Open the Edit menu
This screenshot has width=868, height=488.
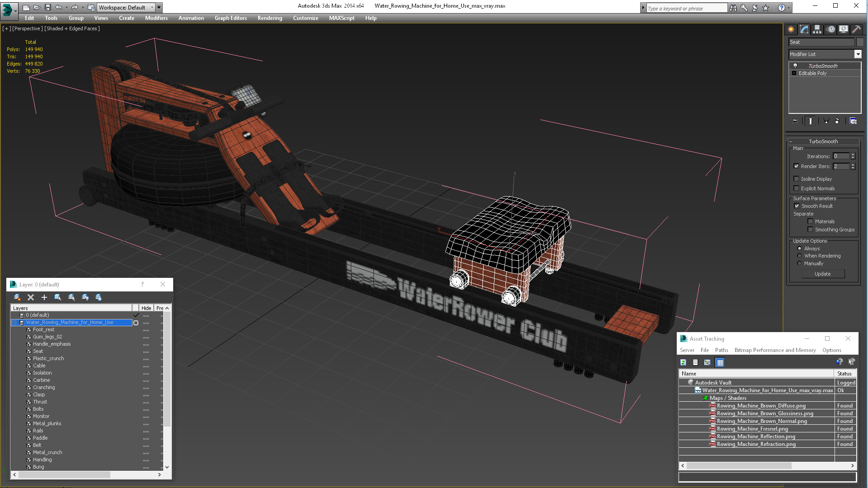(x=29, y=18)
